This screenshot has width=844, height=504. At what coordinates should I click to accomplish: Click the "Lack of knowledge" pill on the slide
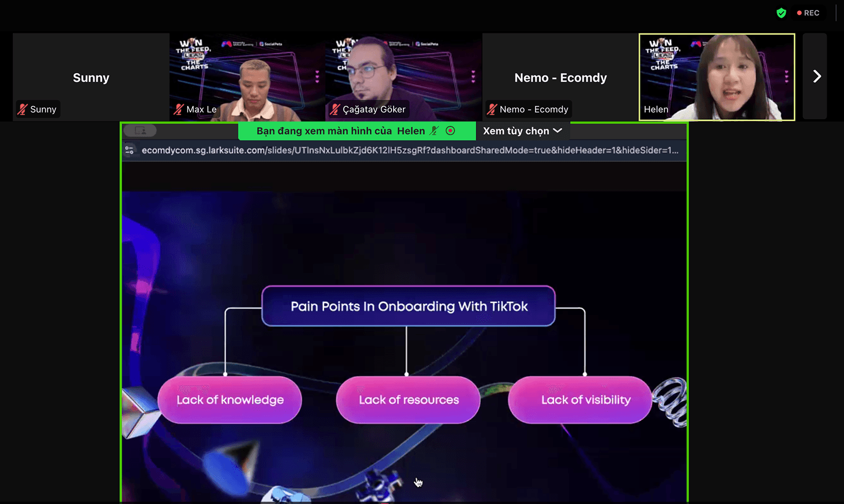pos(229,400)
